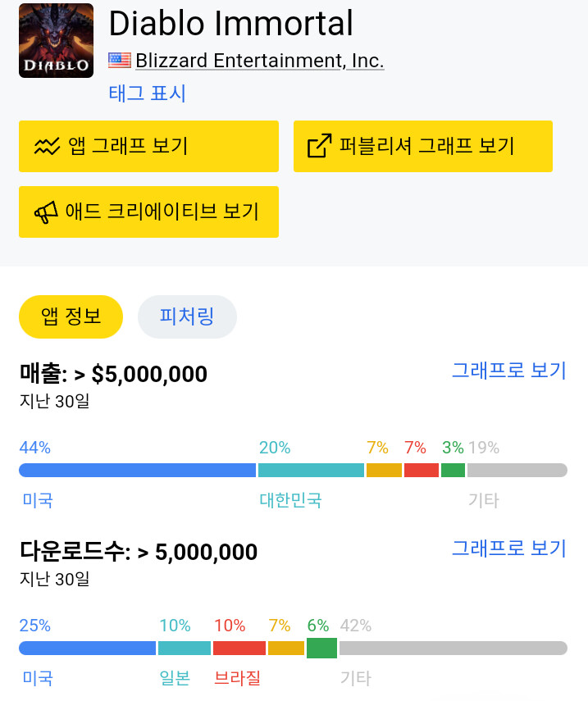Click the green 6% downloads bar segment
Viewport: 588px width, 701px height.
pyautogui.click(x=321, y=649)
